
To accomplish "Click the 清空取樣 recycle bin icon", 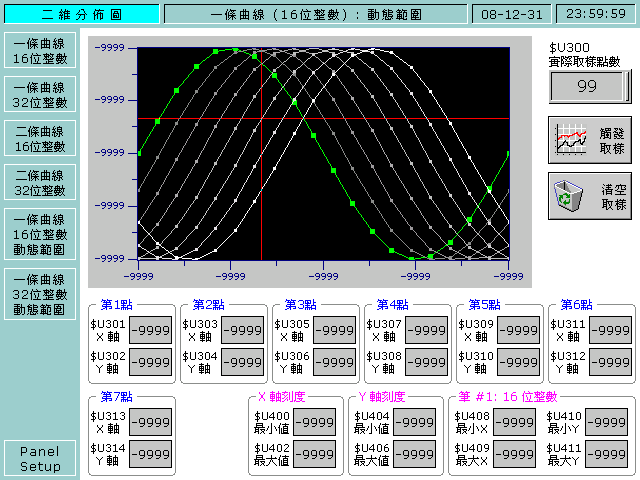I will point(572,196).
